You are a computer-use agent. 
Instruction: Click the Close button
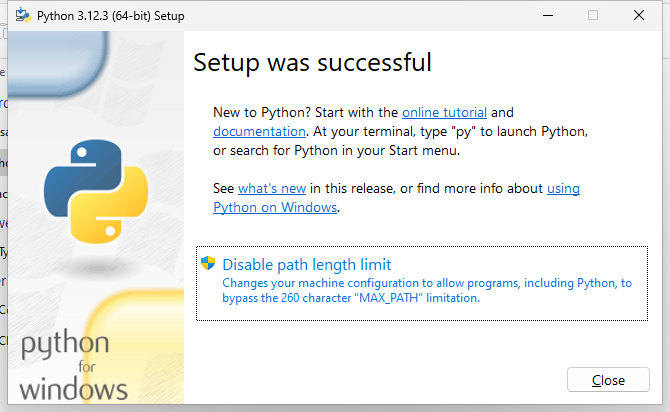coord(608,380)
